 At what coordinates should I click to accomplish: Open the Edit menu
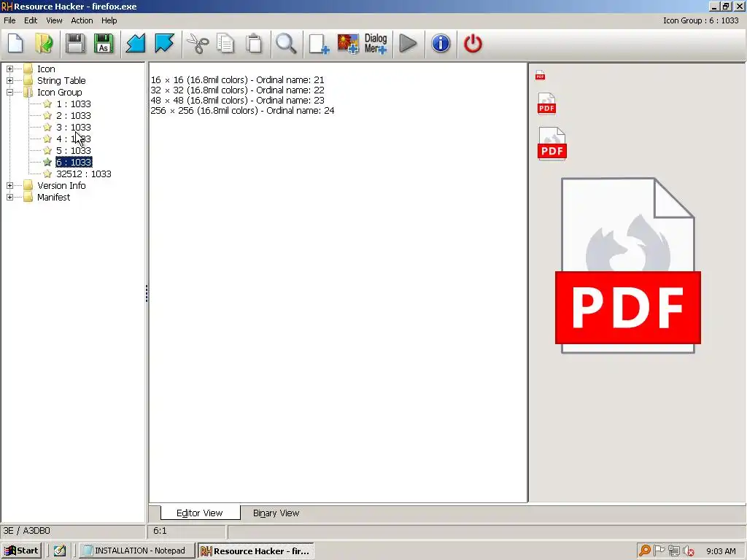(x=31, y=20)
